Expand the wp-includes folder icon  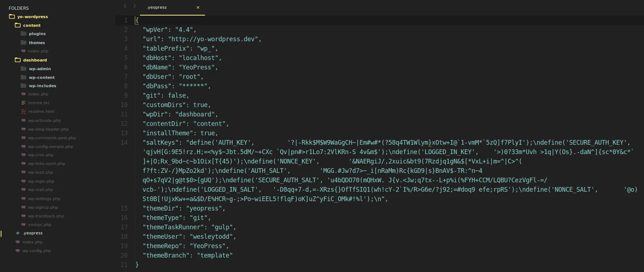(x=24, y=86)
